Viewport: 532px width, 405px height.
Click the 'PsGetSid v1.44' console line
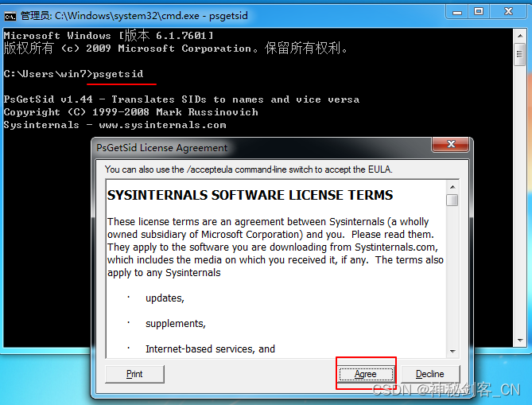coord(181,99)
